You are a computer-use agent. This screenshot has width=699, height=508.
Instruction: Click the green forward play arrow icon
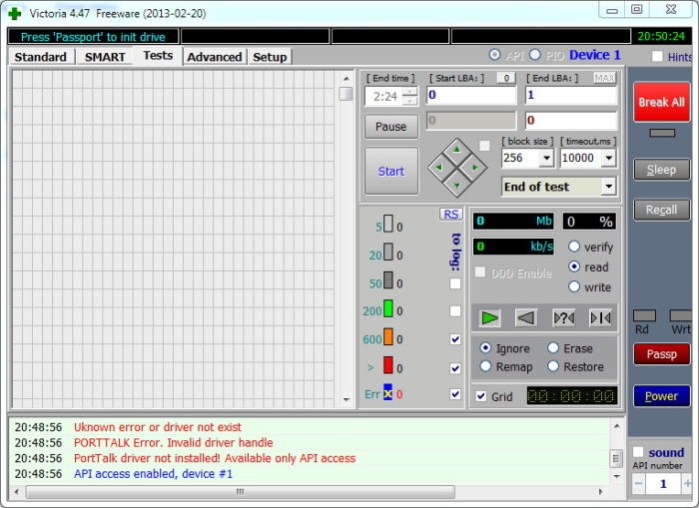489,318
